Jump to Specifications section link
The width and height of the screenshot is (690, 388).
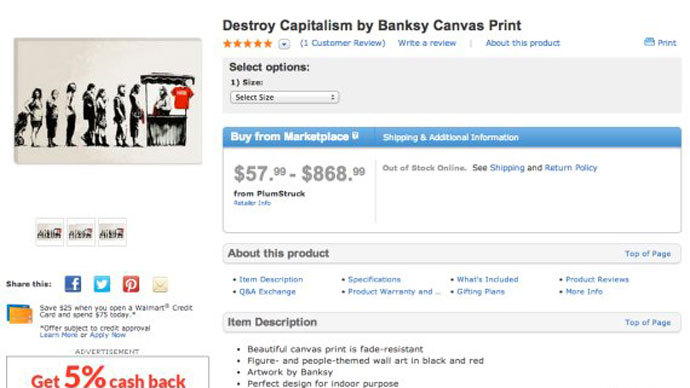click(374, 279)
